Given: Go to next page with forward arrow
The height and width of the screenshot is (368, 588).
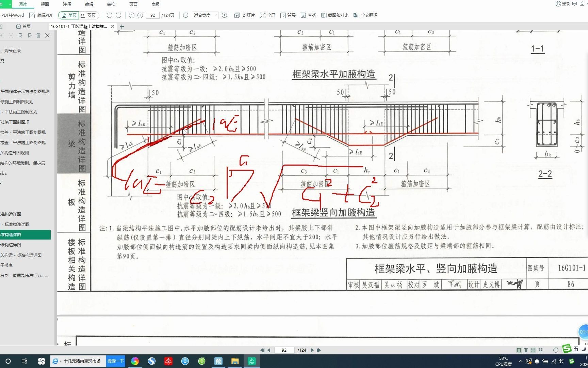Looking at the screenshot, I should (x=140, y=15).
